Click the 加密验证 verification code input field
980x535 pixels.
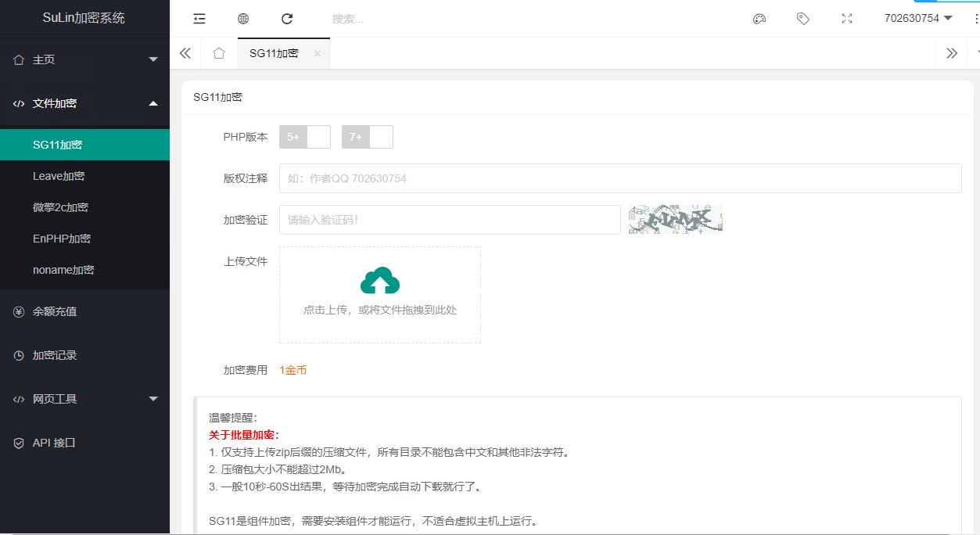point(450,220)
